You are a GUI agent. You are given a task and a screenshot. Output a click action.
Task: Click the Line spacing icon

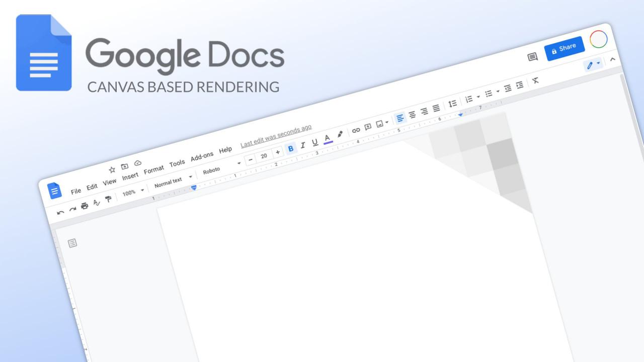pos(452,103)
